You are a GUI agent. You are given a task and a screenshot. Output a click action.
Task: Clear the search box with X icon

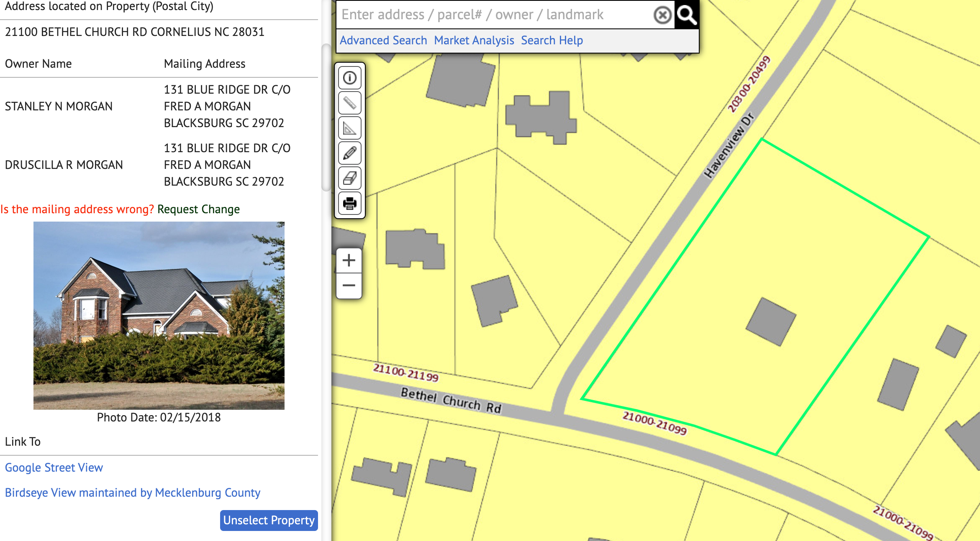[x=662, y=15]
